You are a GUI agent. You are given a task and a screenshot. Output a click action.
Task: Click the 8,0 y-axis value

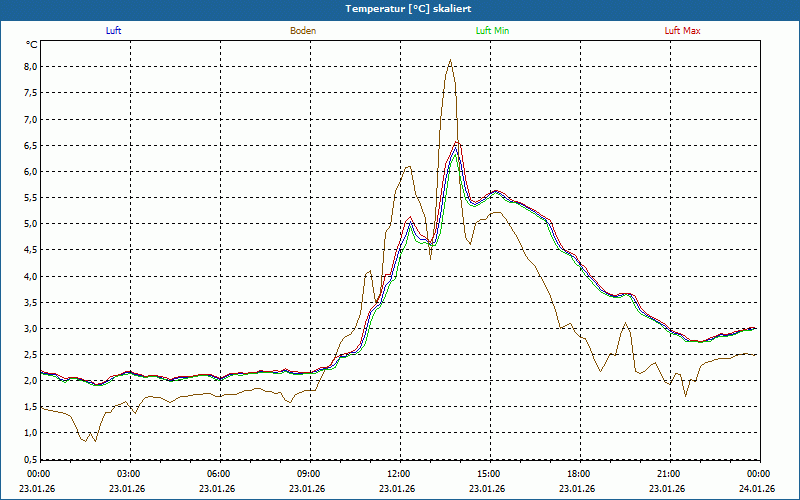click(x=30, y=67)
